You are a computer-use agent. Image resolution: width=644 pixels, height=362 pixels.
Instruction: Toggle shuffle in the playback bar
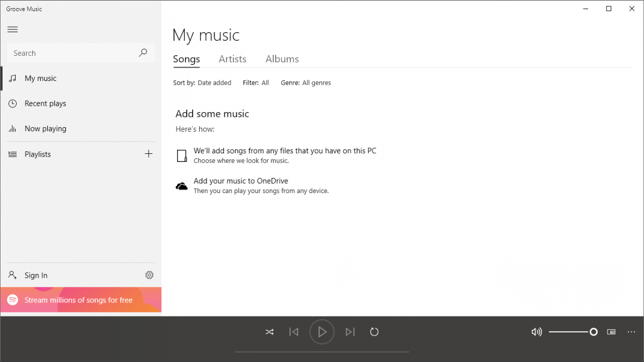[269, 332]
